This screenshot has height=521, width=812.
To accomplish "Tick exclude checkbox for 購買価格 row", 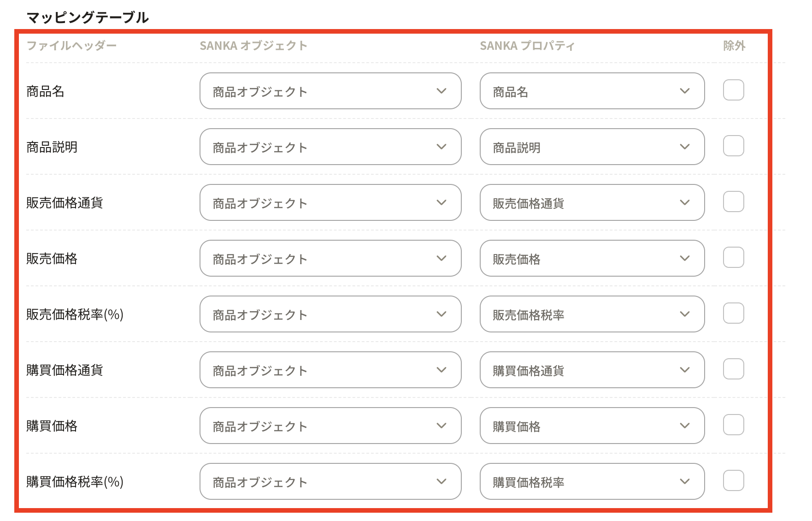I will pos(733,425).
